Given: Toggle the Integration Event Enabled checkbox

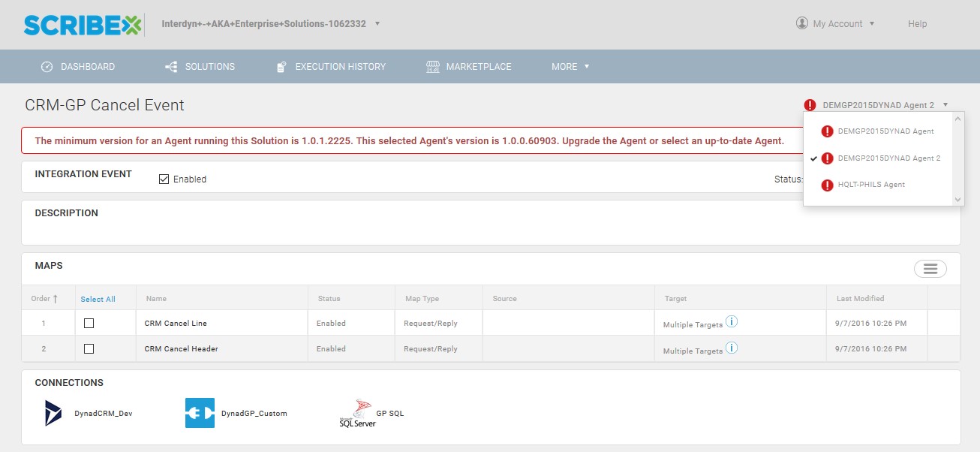Looking at the screenshot, I should [x=164, y=179].
